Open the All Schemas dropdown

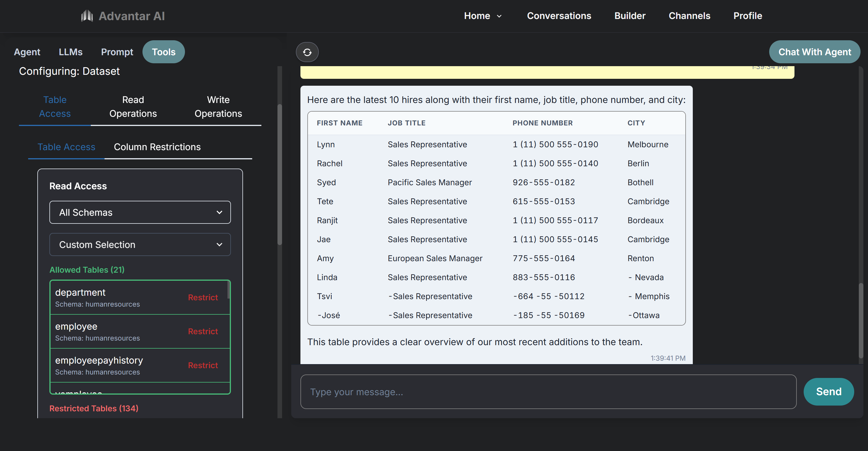coord(140,212)
